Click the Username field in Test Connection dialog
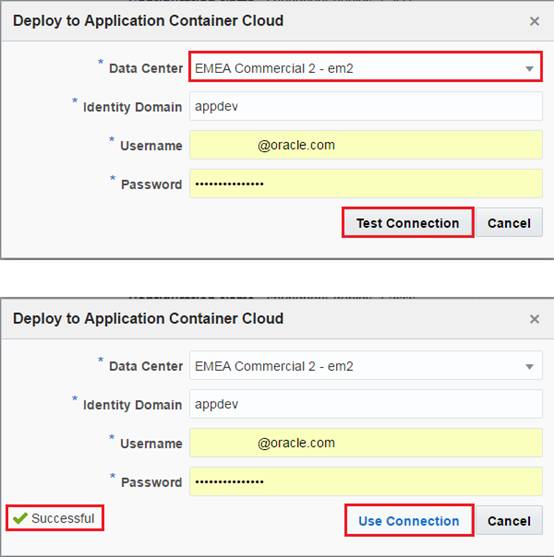 [x=366, y=145]
